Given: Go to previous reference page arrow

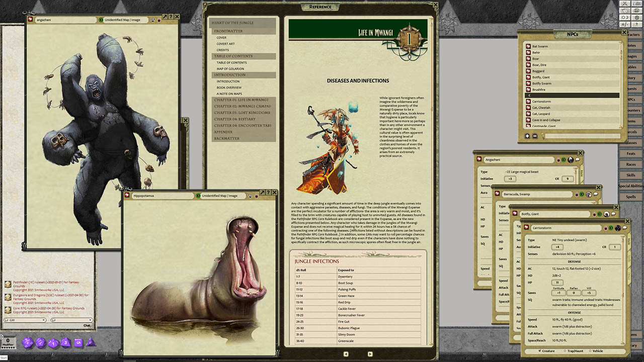Looking at the screenshot, I should point(346,354).
